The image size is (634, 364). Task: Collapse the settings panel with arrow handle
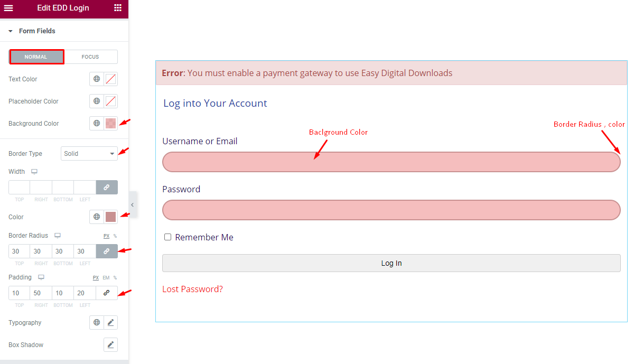tap(132, 204)
